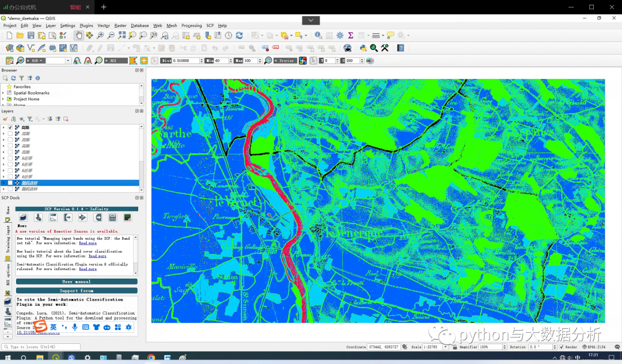Toggle the Render checkbox in status bar
This screenshot has width=622, height=364.
point(562,347)
